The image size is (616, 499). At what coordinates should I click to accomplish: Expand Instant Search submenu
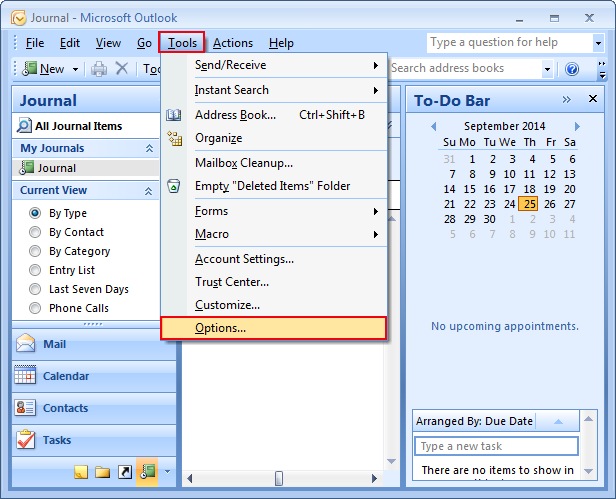pos(376,90)
